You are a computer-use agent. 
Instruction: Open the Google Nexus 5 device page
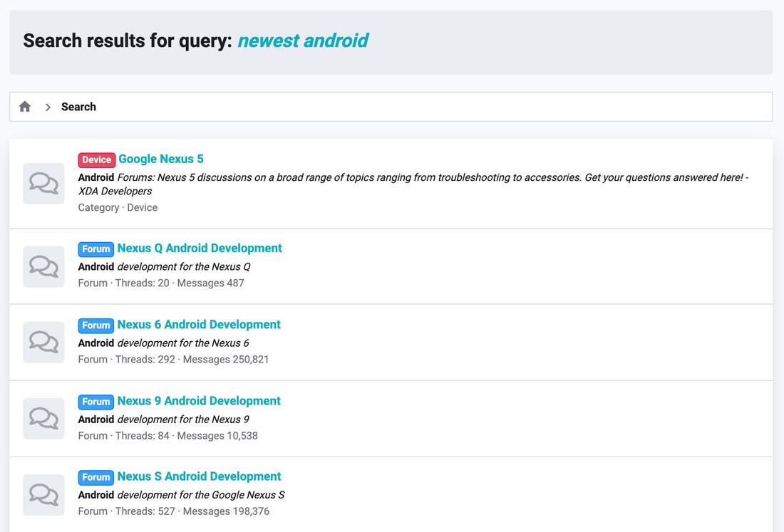point(160,158)
